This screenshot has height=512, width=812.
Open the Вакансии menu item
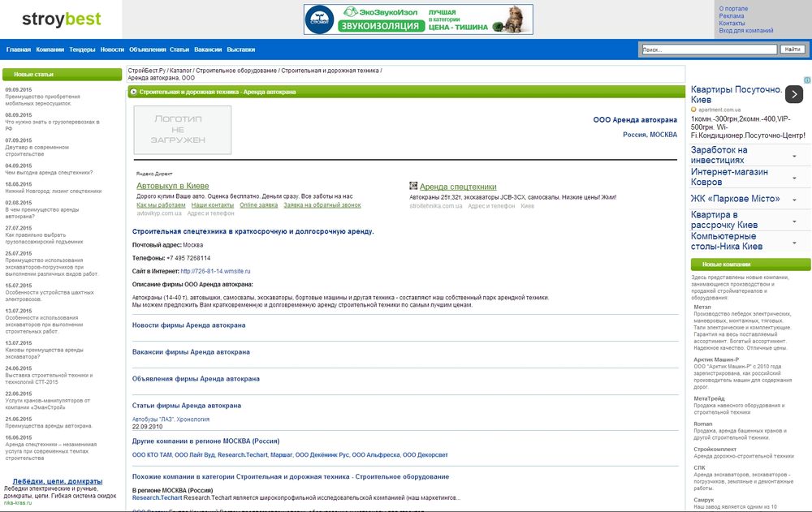pyautogui.click(x=208, y=49)
